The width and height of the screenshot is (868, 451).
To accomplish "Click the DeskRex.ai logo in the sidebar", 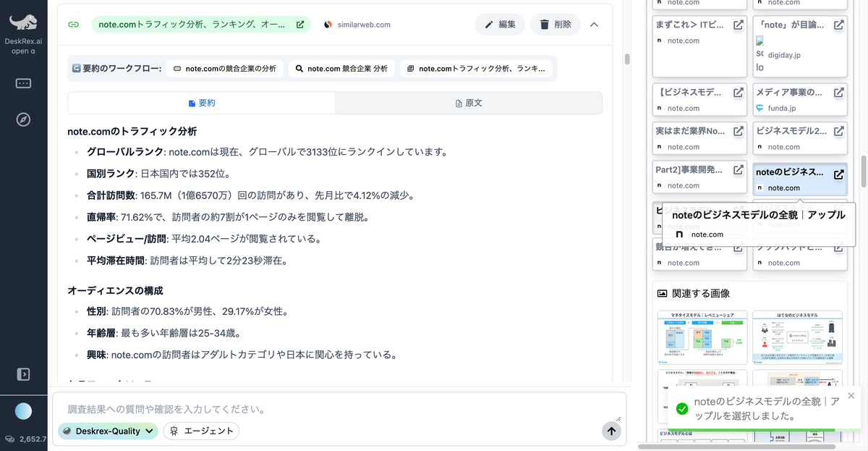I will click(x=23, y=22).
